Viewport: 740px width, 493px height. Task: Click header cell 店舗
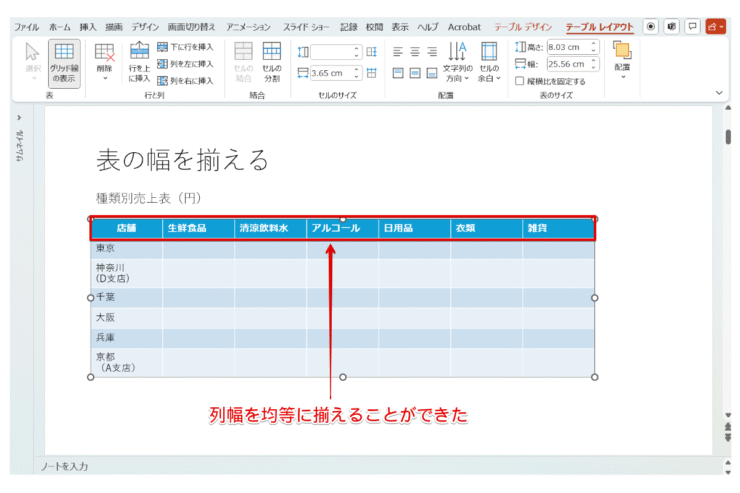[126, 228]
